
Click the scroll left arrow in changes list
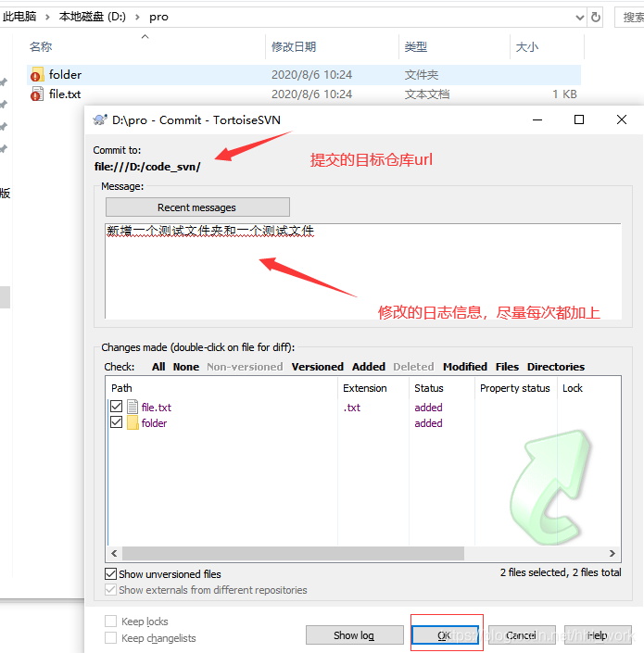[114, 554]
